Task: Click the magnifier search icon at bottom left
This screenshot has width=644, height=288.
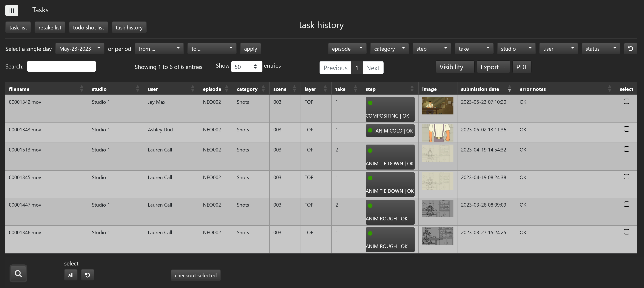Action: (18, 273)
